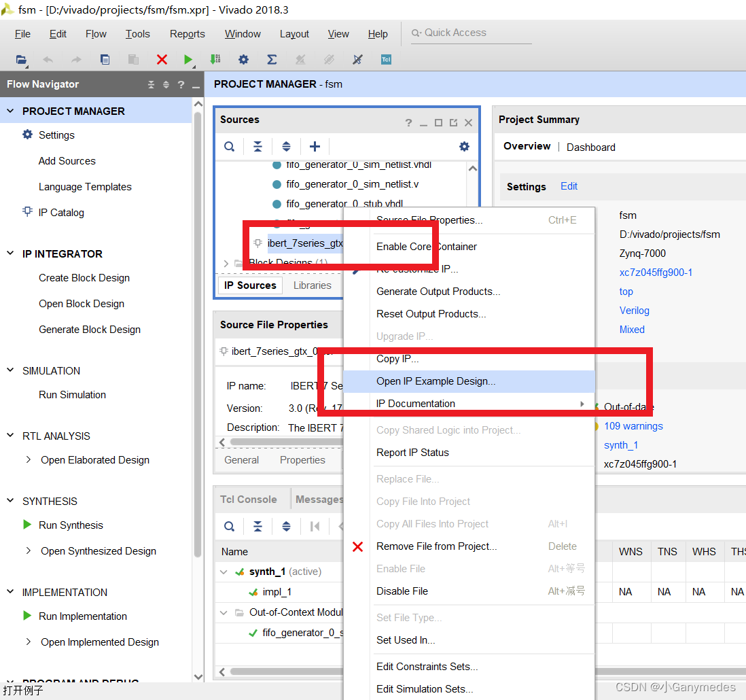Click the Undo arrow in toolbar
746x700 pixels.
click(x=48, y=60)
